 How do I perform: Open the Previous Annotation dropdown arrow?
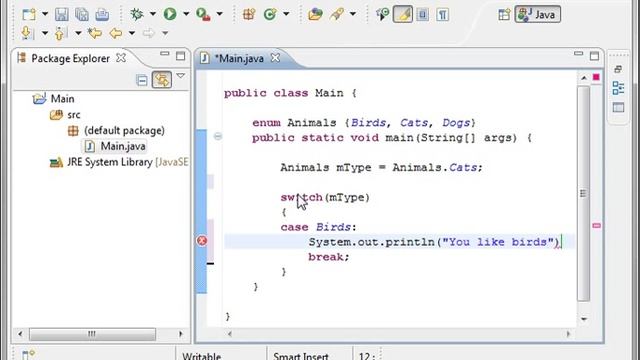point(78,33)
